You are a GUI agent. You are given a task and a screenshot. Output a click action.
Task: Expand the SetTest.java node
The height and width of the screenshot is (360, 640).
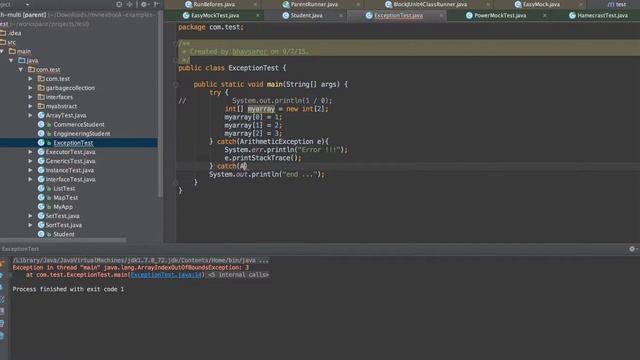[30, 216]
